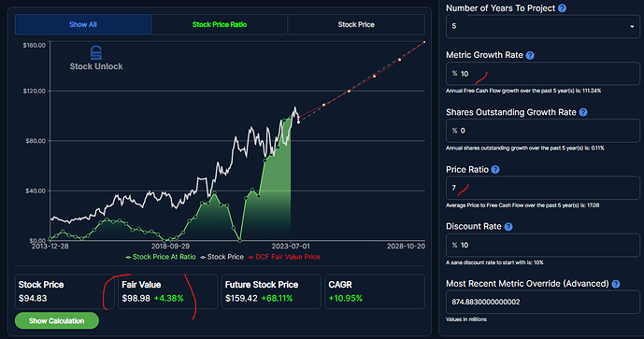Viewport: 644px width, 339px height.
Task: Click the Show Calculation button
Action: coord(57,321)
